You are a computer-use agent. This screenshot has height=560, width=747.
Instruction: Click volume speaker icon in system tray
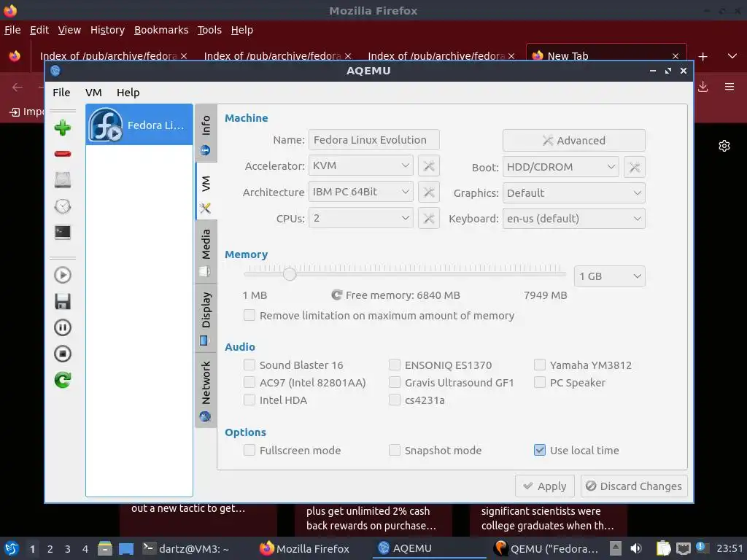(x=636, y=548)
